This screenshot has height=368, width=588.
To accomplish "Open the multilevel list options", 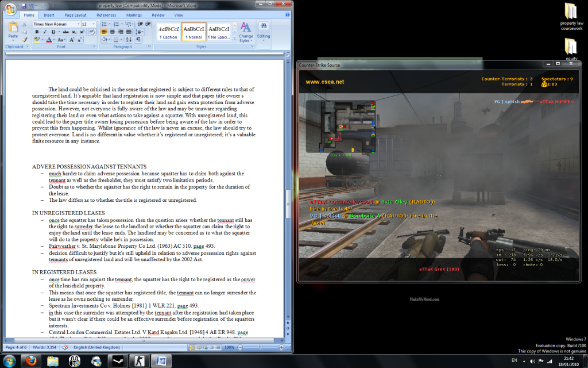I will tap(129, 24).
